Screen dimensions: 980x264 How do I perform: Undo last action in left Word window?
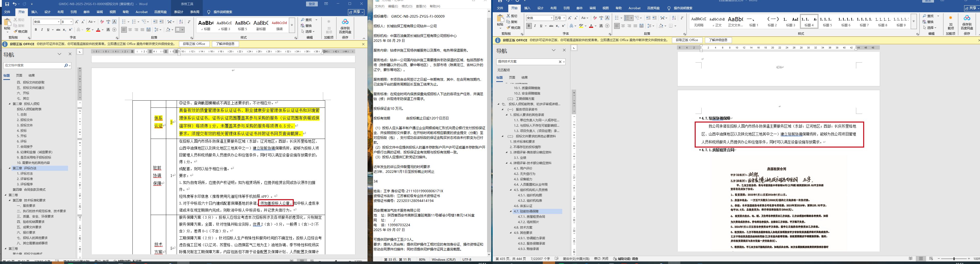click(15, 4)
